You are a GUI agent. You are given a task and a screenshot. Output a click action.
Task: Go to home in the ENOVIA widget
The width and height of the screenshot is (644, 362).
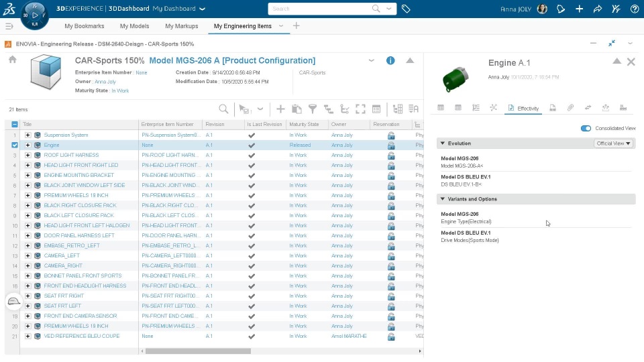[12, 60]
